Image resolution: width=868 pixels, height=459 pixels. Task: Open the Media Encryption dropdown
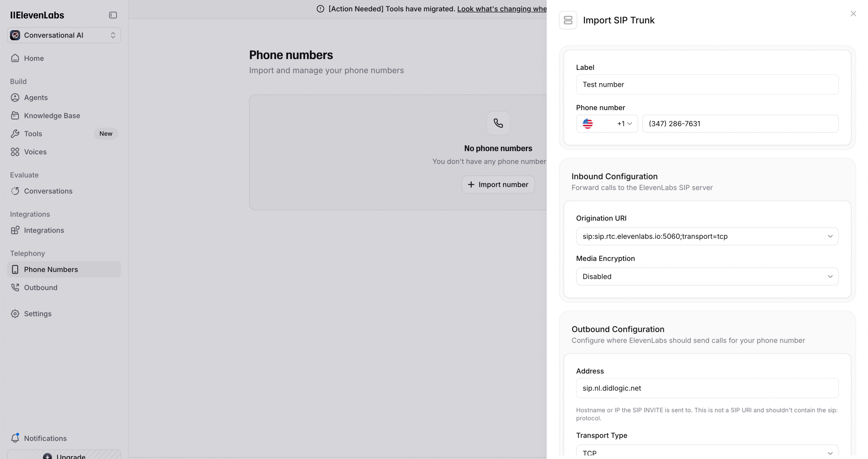click(x=707, y=276)
